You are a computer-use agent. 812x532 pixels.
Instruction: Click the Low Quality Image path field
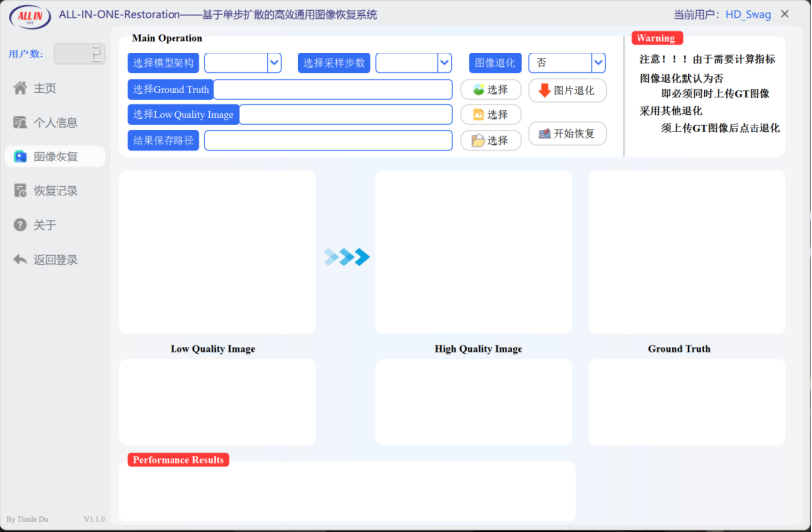coord(345,115)
